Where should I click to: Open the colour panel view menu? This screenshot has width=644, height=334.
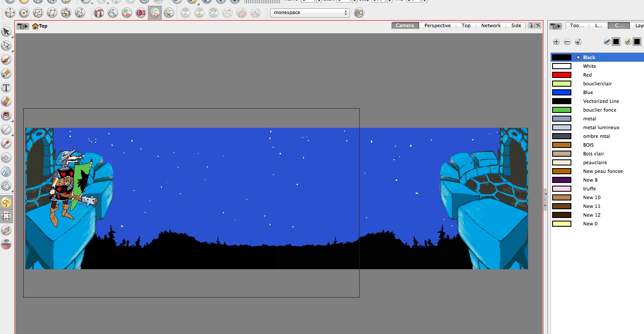pyautogui.click(x=556, y=26)
